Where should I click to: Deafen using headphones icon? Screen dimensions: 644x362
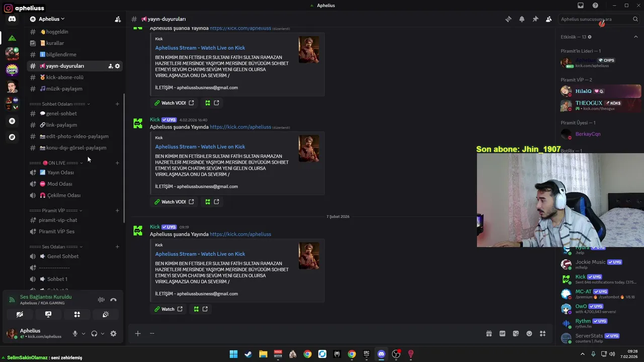[94, 333]
